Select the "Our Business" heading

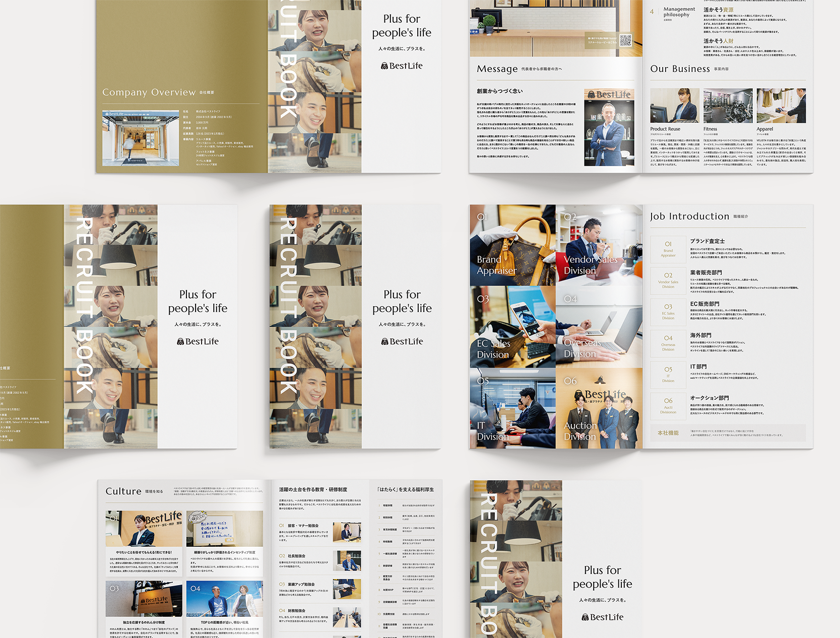tap(680, 69)
